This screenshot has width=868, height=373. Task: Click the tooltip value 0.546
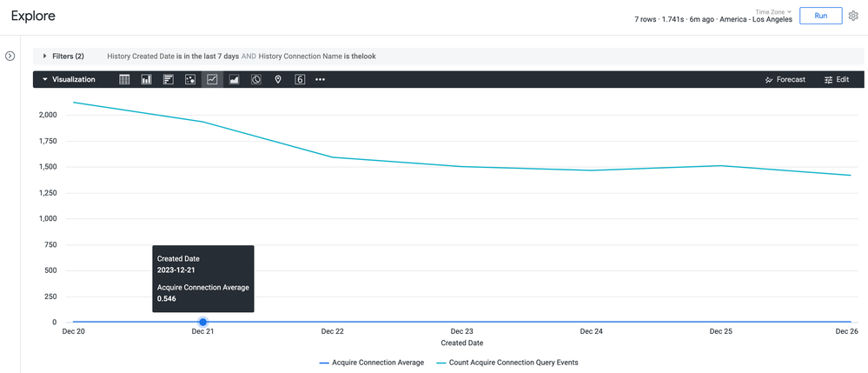[x=167, y=299]
